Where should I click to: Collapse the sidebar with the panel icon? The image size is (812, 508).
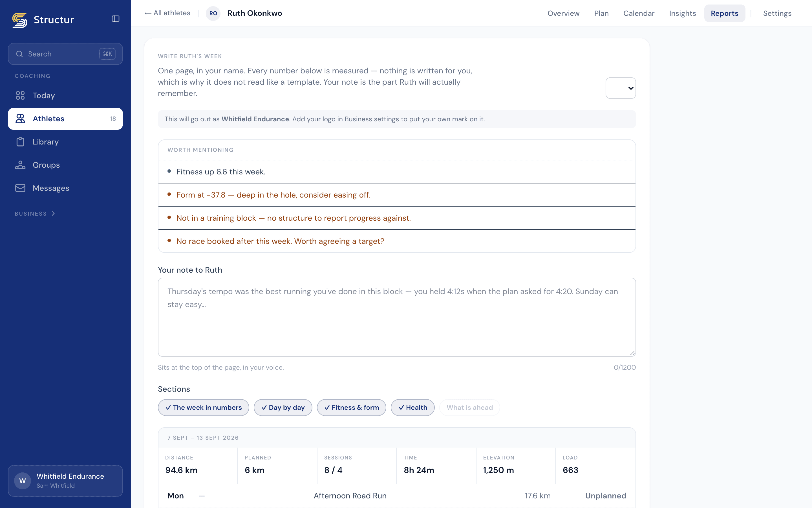(x=115, y=19)
